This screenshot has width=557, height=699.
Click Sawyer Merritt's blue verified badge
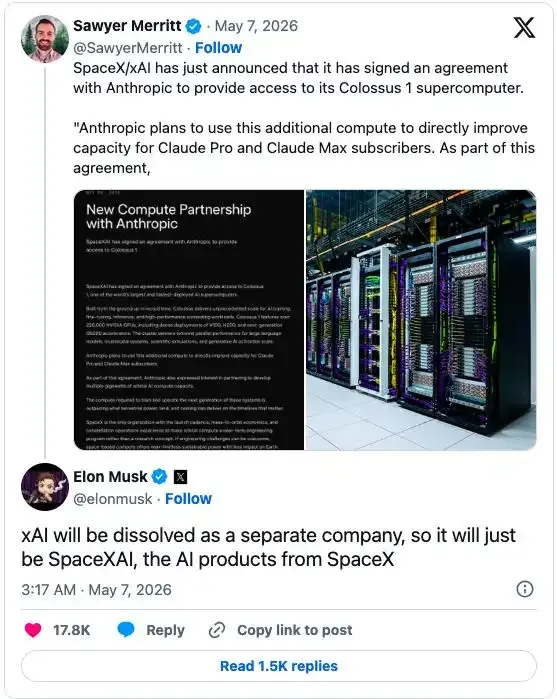pyautogui.click(x=193, y=26)
